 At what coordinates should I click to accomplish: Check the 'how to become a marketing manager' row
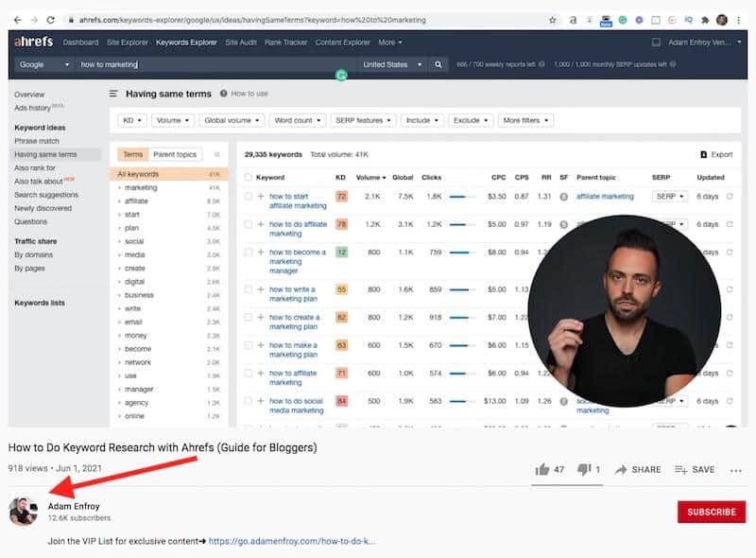pyautogui.click(x=249, y=253)
